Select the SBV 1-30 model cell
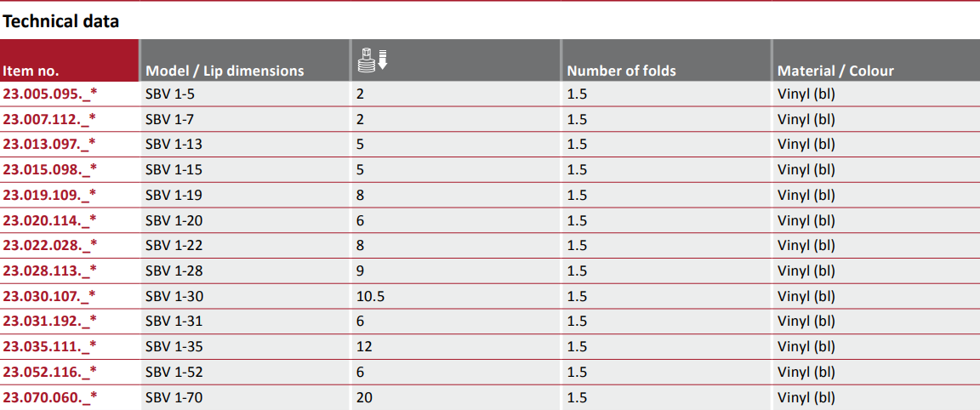The width and height of the screenshot is (980, 410). pos(174,296)
